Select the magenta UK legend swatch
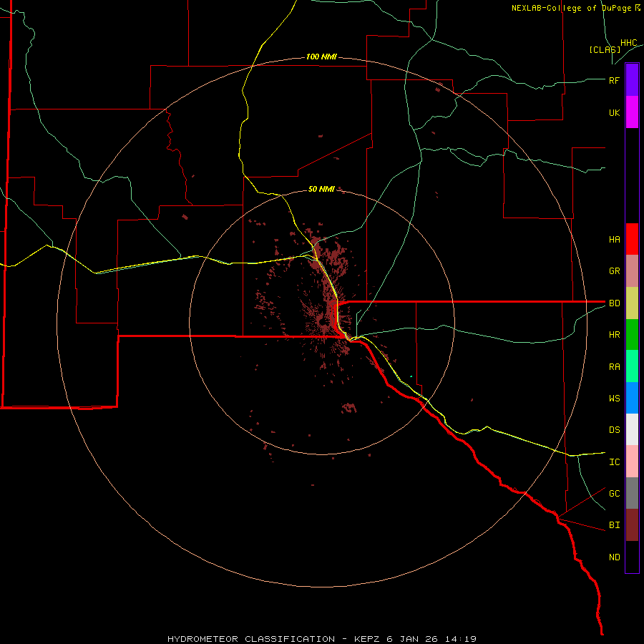Image resolution: width=644 pixels, height=644 pixels. (x=632, y=112)
